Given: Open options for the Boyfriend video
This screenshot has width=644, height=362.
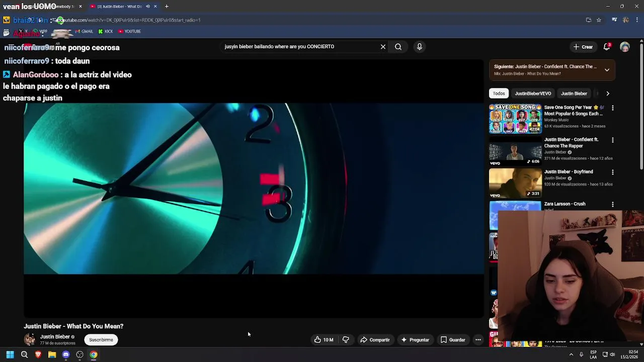Looking at the screenshot, I should [612, 172].
